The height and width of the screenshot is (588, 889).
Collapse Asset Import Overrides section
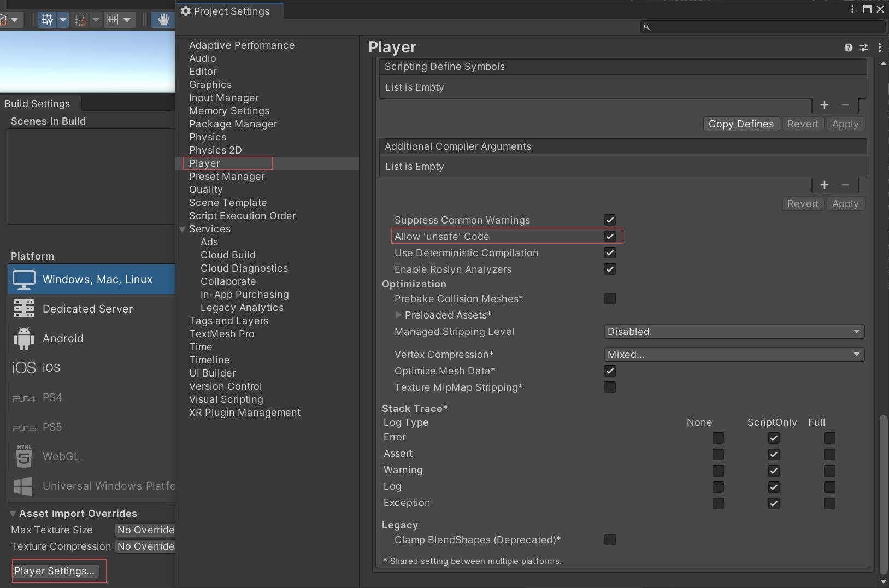(x=13, y=514)
